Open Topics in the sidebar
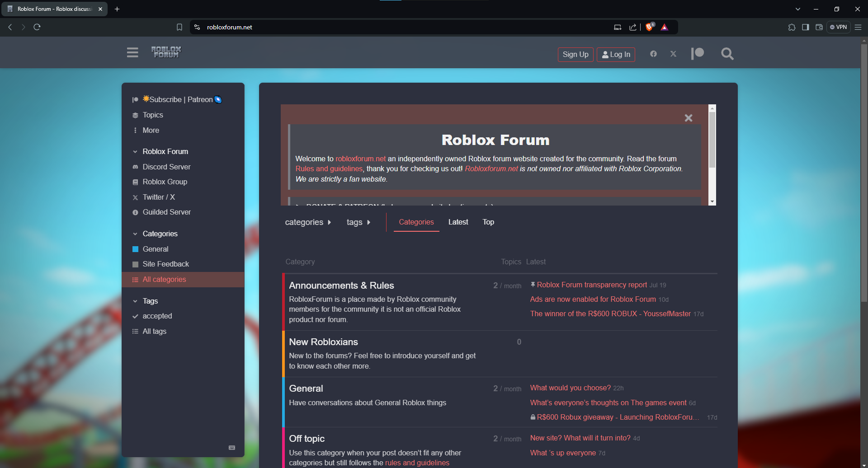Screen dimensions: 868x468 152,115
